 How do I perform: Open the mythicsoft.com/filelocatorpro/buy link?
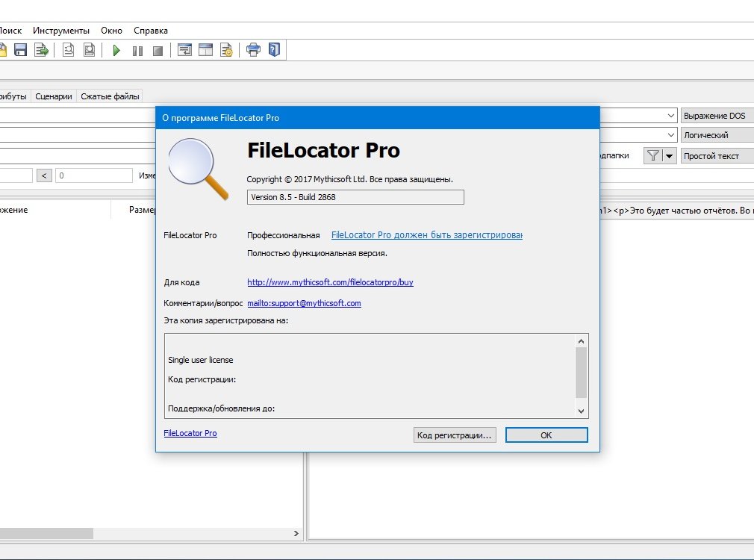click(x=331, y=282)
